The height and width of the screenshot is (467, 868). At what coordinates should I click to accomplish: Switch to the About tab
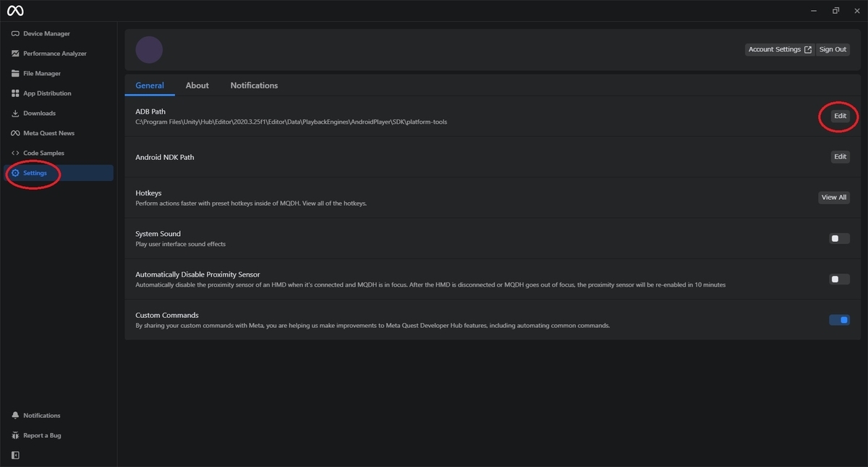[x=197, y=85]
